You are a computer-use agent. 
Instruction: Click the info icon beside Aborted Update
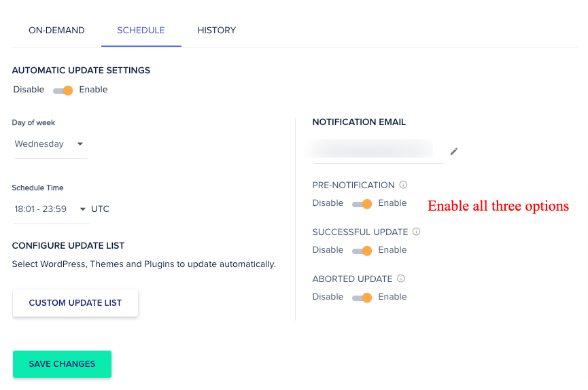pos(401,279)
